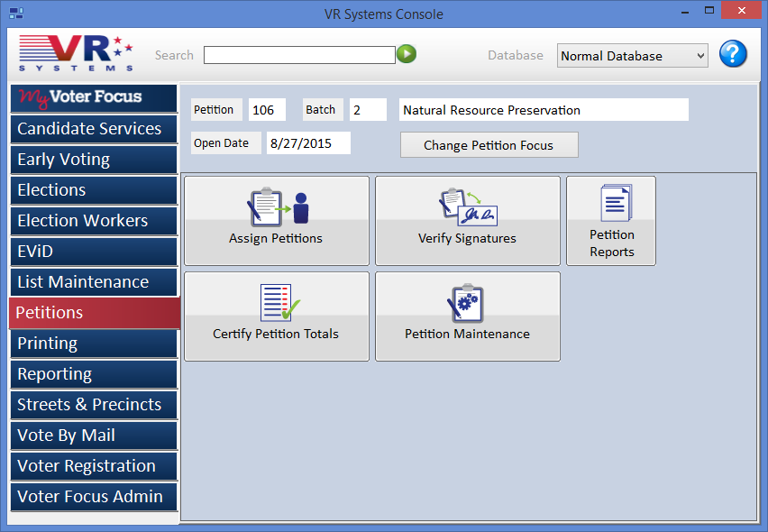Image resolution: width=768 pixels, height=532 pixels.
Task: Select the Vote By Mail section
Action: click(x=94, y=436)
